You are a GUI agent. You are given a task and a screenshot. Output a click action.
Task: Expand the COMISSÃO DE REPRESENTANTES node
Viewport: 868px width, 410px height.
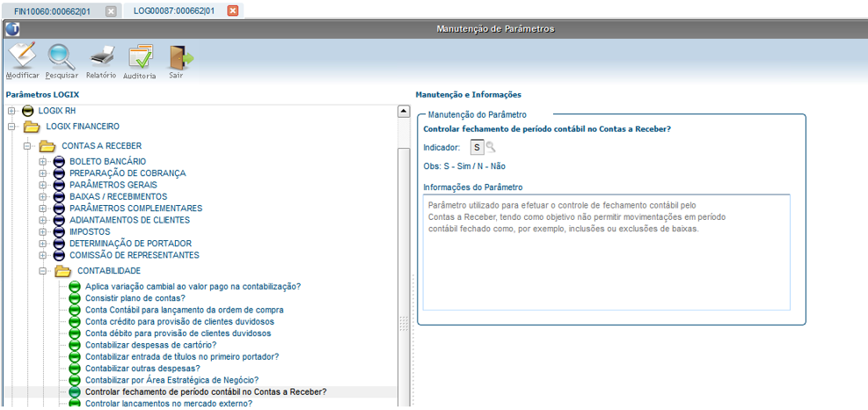tap(41, 255)
